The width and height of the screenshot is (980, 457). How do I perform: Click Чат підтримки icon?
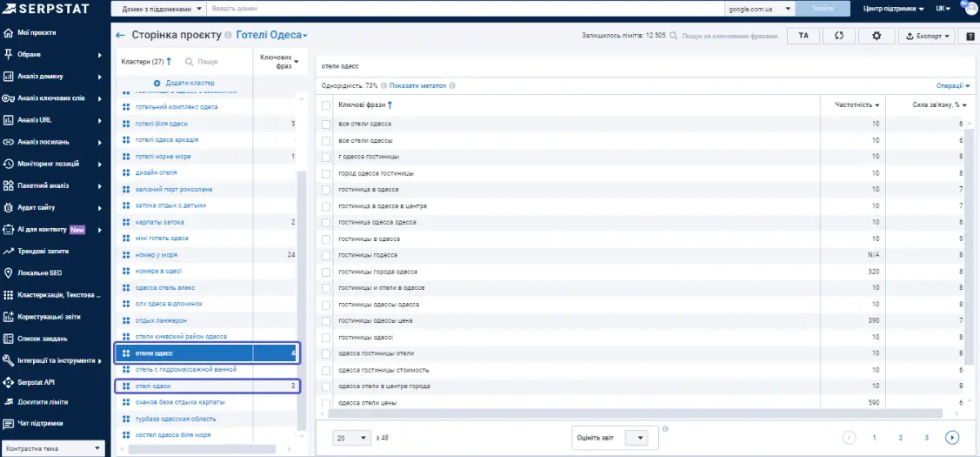(8, 423)
